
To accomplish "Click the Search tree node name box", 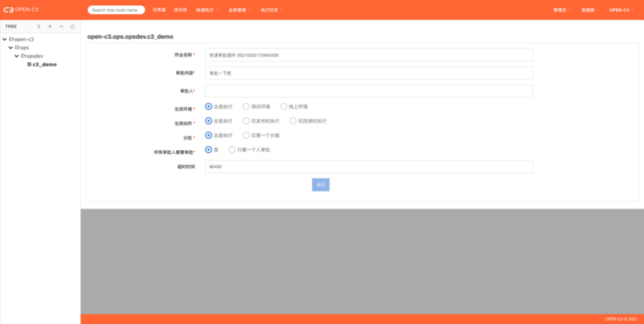I will [x=116, y=10].
